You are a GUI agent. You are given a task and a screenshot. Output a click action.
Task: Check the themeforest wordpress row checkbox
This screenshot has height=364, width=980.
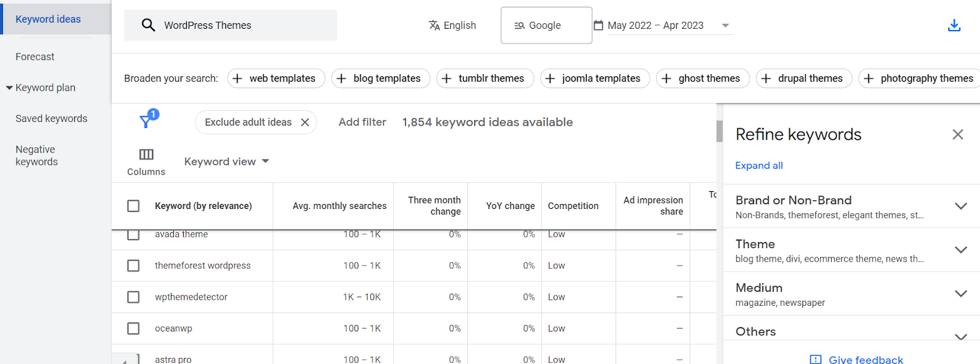click(x=133, y=265)
